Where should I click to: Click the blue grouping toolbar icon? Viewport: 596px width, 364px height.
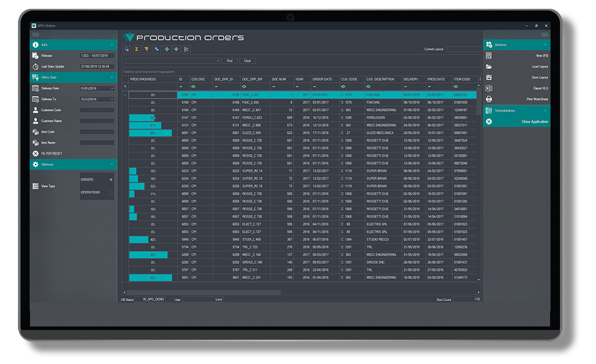(x=156, y=49)
